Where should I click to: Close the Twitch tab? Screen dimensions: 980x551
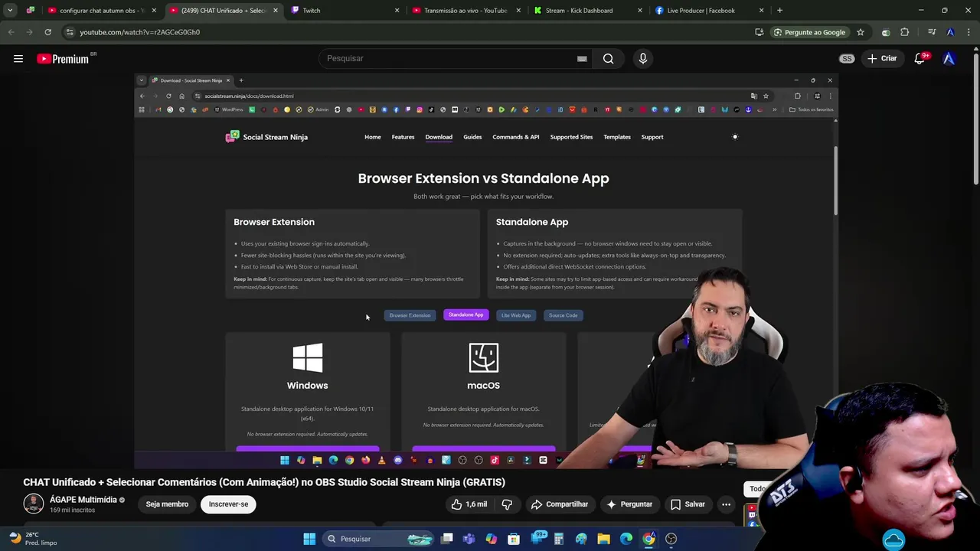(x=397, y=11)
